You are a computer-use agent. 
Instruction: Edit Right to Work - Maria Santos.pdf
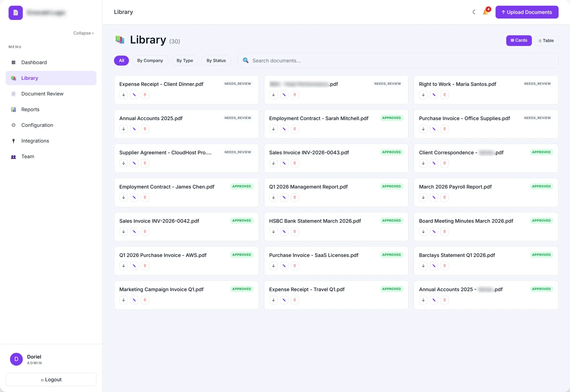pos(434,95)
